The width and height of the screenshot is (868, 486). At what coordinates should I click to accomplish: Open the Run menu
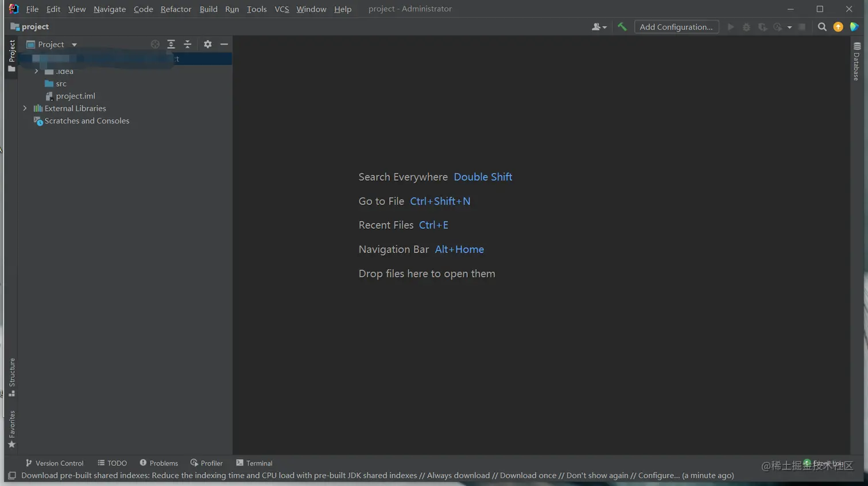point(232,9)
